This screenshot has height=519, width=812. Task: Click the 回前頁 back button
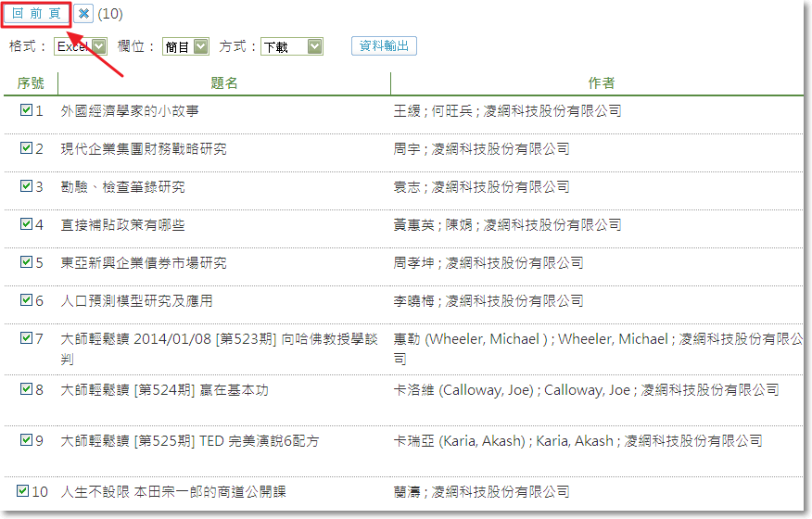tap(36, 14)
